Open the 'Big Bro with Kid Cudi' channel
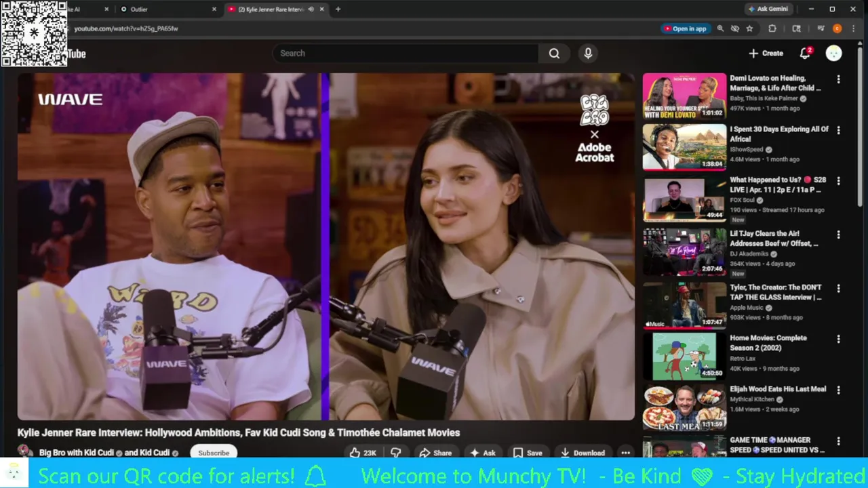 (x=77, y=453)
